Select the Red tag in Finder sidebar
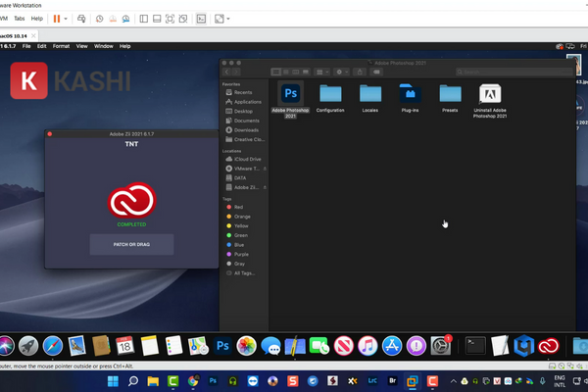The height and width of the screenshot is (392, 588). (x=238, y=207)
